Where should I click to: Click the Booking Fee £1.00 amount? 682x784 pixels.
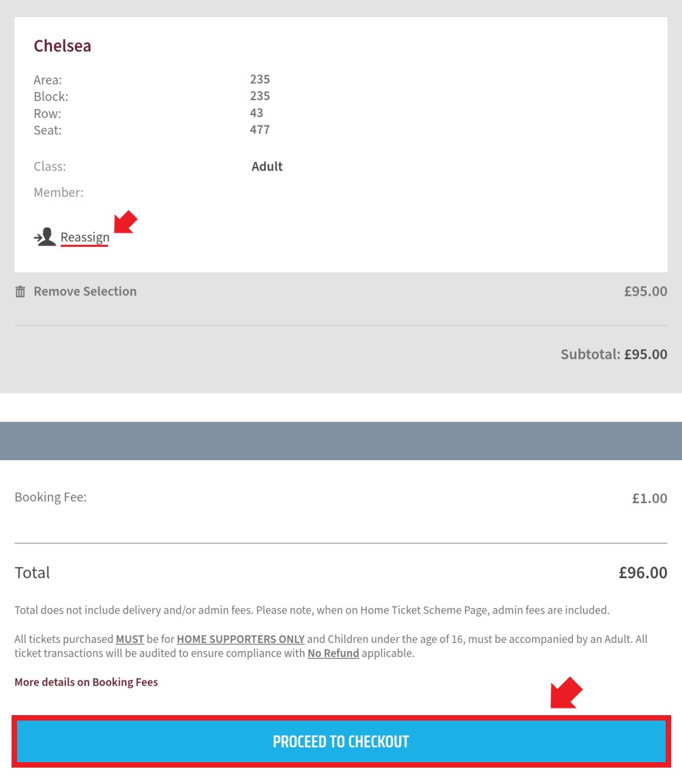pyautogui.click(x=649, y=498)
